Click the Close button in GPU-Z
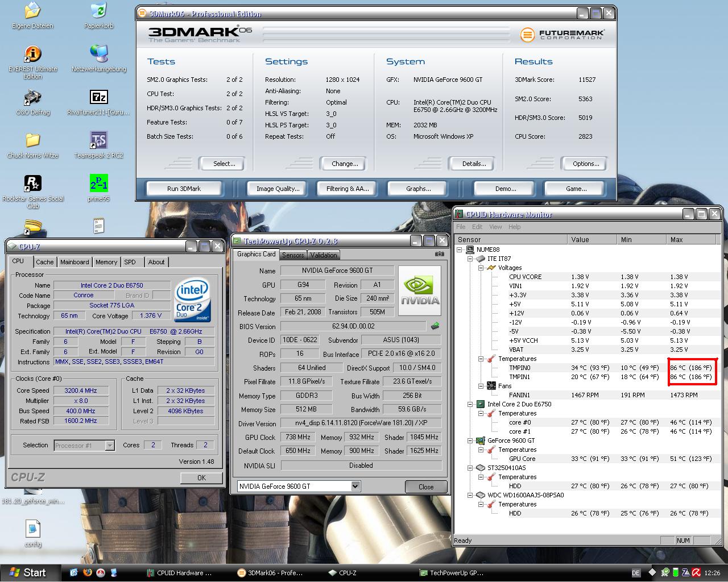 (x=426, y=487)
